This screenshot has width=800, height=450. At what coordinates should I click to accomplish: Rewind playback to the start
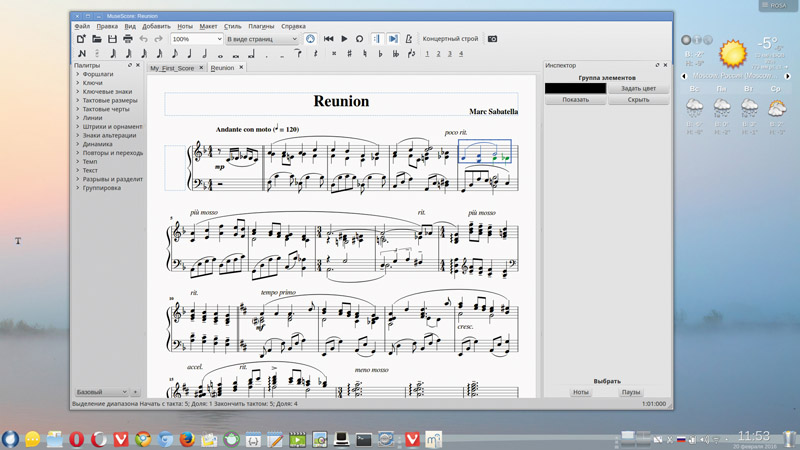328,39
